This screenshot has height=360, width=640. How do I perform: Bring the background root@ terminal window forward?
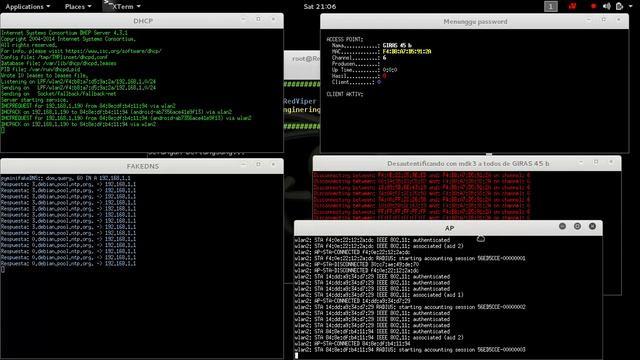[x=302, y=64]
